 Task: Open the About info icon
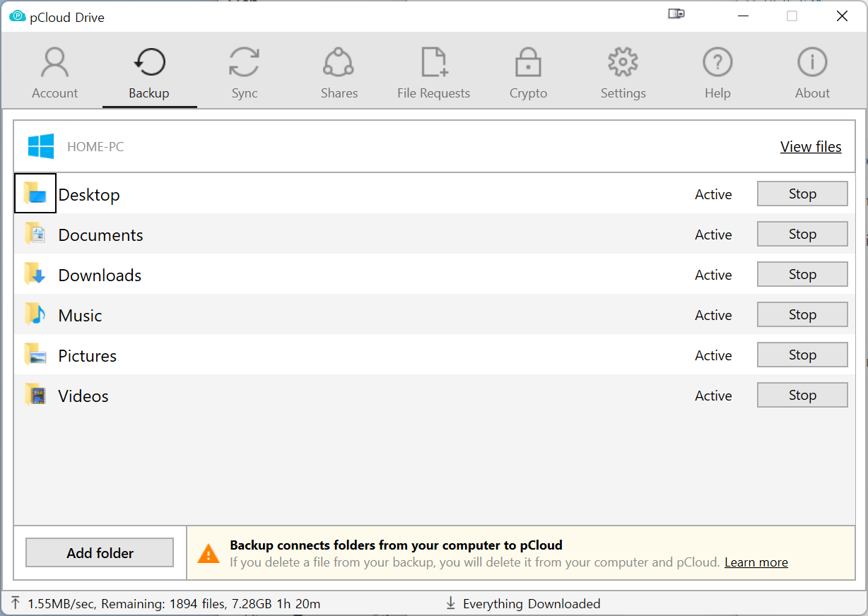coord(812,62)
